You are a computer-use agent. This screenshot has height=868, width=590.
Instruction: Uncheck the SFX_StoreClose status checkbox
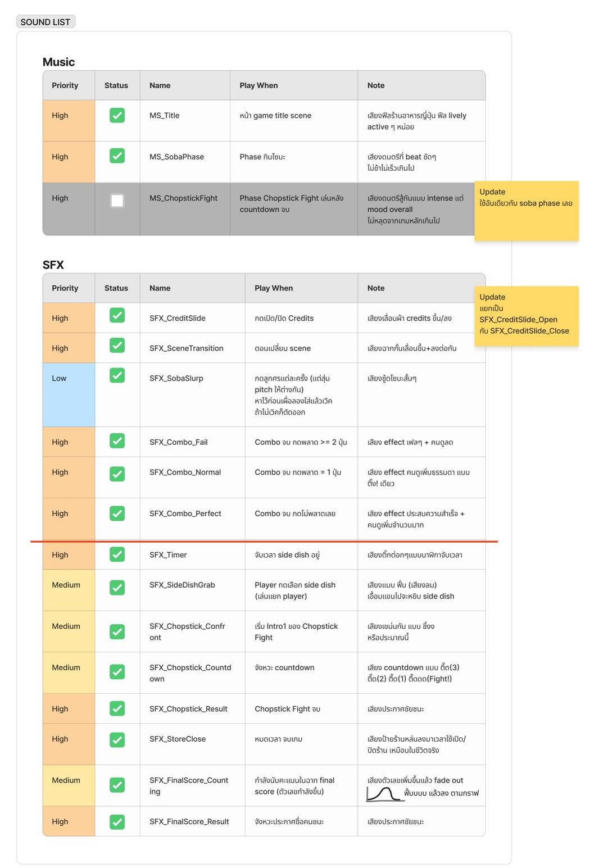coord(117,740)
